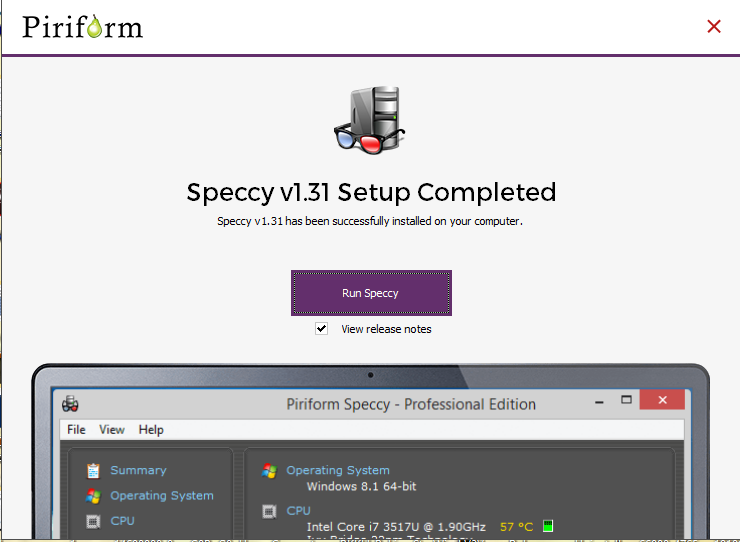Click the Run Speccy button
The height and width of the screenshot is (542, 740).
point(371,293)
